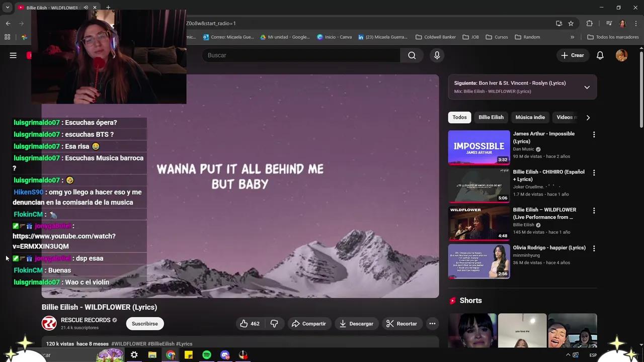Open Billie Eilish CHIHIRO thumbnail
The height and width of the screenshot is (362, 644).
[x=479, y=186]
